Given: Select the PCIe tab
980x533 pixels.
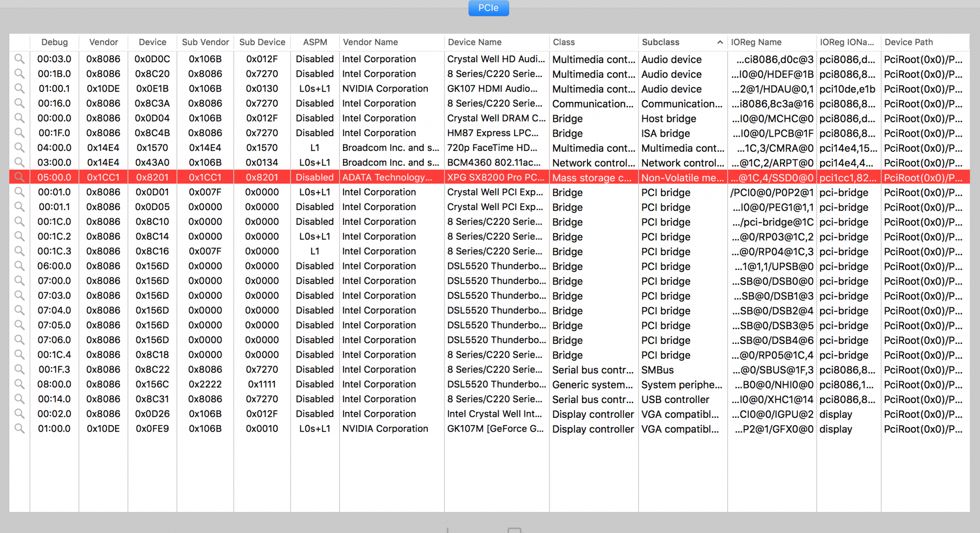Looking at the screenshot, I should (488, 8).
